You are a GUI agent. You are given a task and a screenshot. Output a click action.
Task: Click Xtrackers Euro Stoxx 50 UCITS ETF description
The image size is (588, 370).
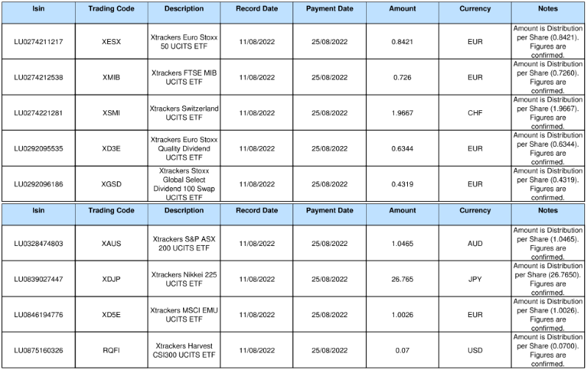184,42
